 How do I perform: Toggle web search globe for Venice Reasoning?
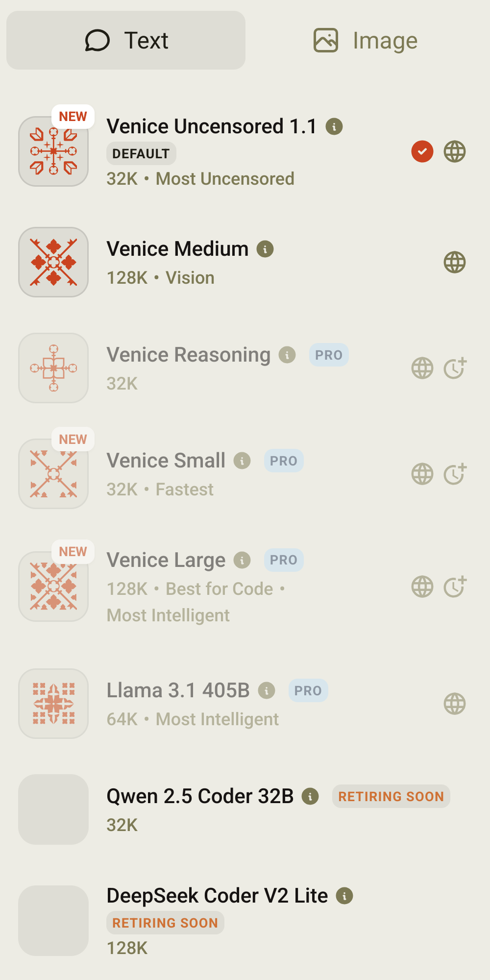click(x=422, y=368)
